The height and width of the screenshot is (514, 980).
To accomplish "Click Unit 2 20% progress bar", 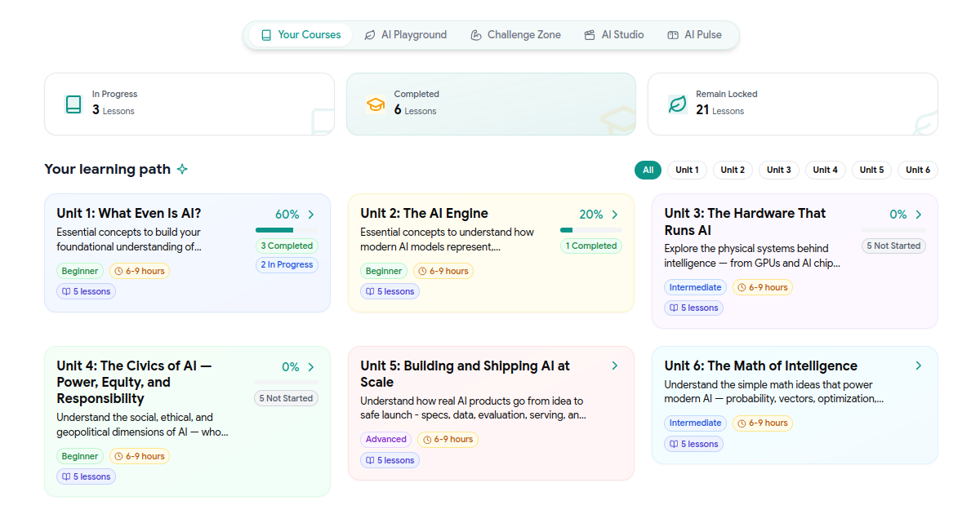I will (590, 230).
